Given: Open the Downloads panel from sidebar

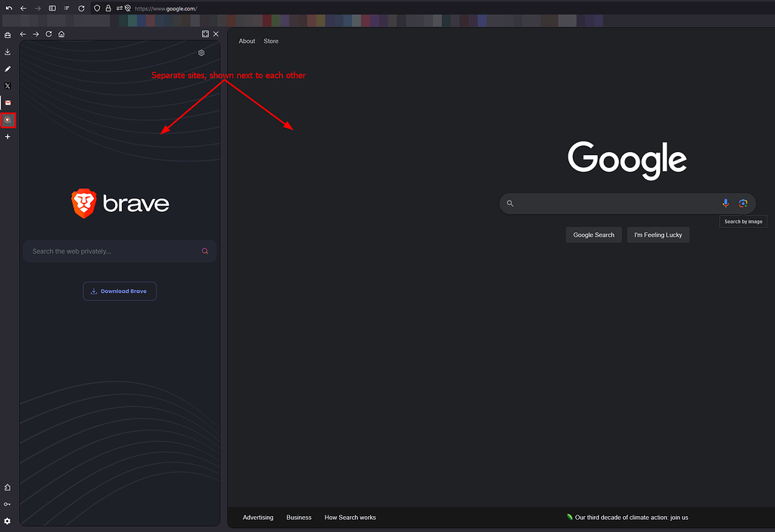Looking at the screenshot, I should 8,51.
